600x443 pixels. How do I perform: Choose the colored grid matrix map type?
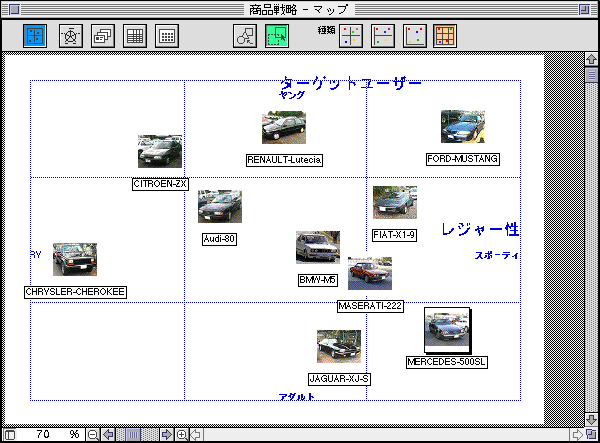pos(445,36)
